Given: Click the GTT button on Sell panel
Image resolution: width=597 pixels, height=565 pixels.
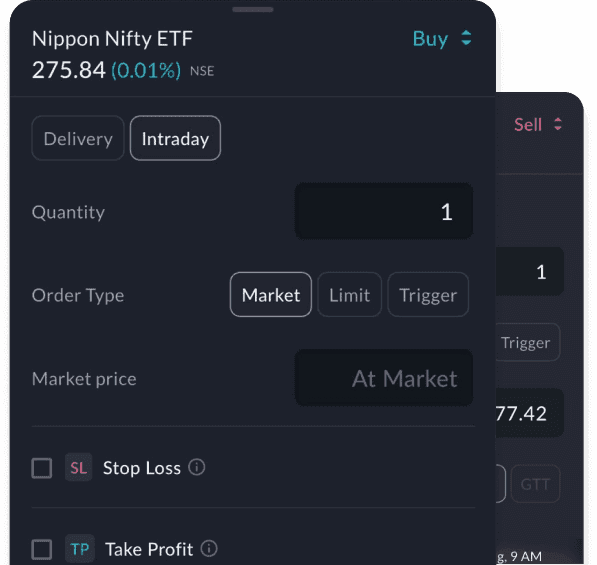Looking at the screenshot, I should 535,484.
